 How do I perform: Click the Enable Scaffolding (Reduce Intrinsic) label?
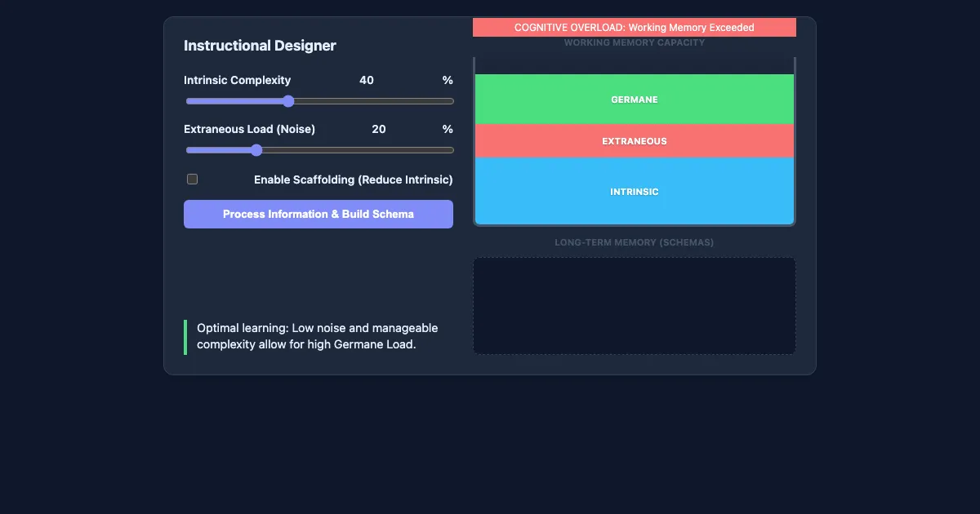[x=353, y=179]
